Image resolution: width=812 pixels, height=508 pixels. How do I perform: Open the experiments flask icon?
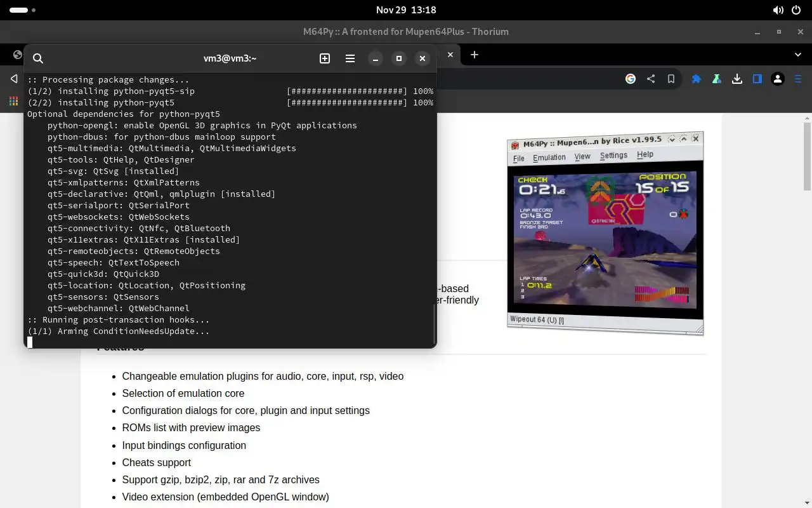(x=716, y=79)
